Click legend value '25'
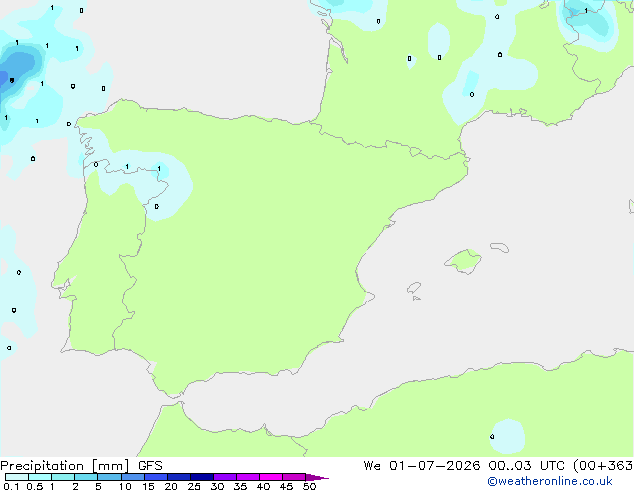 coord(194,486)
